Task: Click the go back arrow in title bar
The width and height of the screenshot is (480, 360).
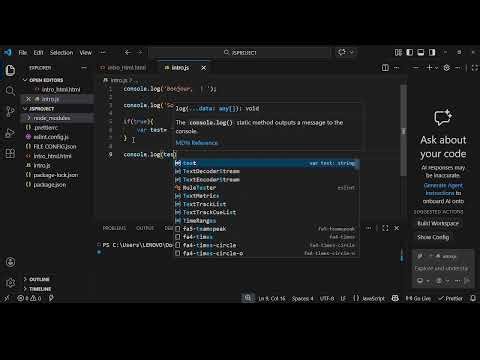Action: (x=128, y=52)
